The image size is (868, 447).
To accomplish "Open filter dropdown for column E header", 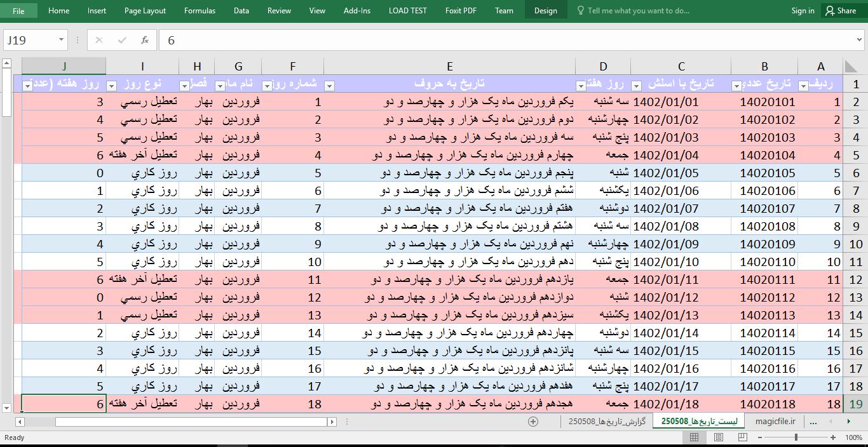I will pyautogui.click(x=329, y=86).
